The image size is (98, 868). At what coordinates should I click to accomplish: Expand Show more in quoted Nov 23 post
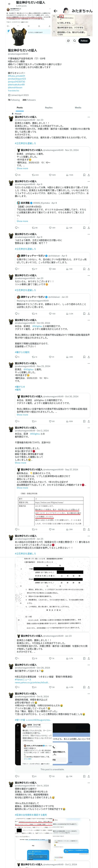pyautogui.click(x=22, y=168)
